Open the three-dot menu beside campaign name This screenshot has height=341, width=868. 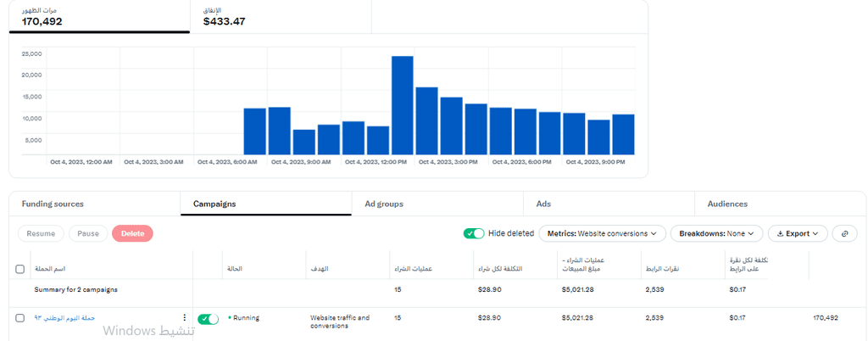pyautogui.click(x=184, y=318)
